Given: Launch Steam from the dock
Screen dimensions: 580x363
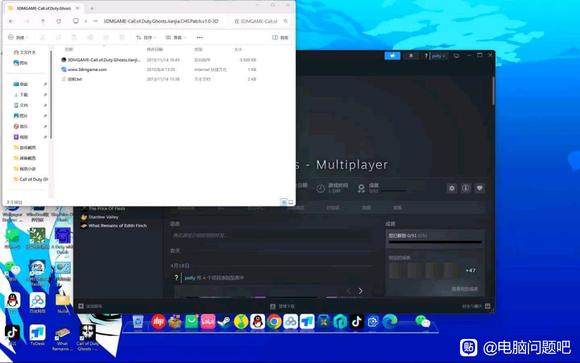Looking at the screenshot, I should click(x=224, y=322).
